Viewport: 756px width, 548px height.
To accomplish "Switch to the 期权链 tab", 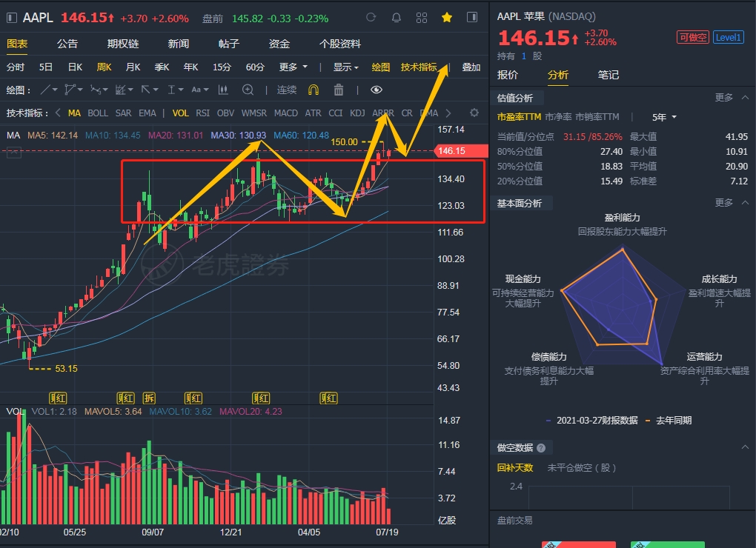I will point(123,44).
